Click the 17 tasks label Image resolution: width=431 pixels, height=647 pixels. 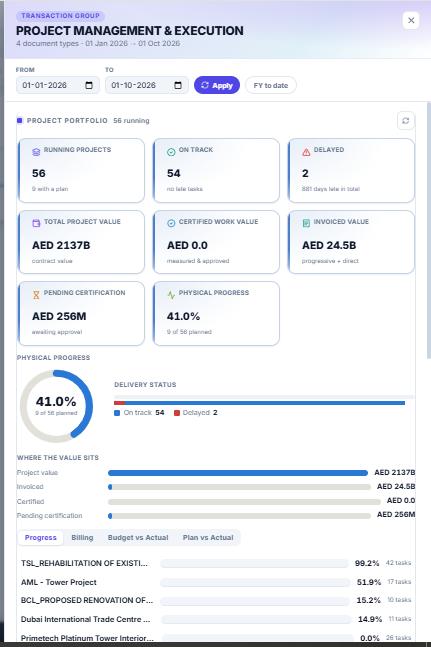click(399, 582)
